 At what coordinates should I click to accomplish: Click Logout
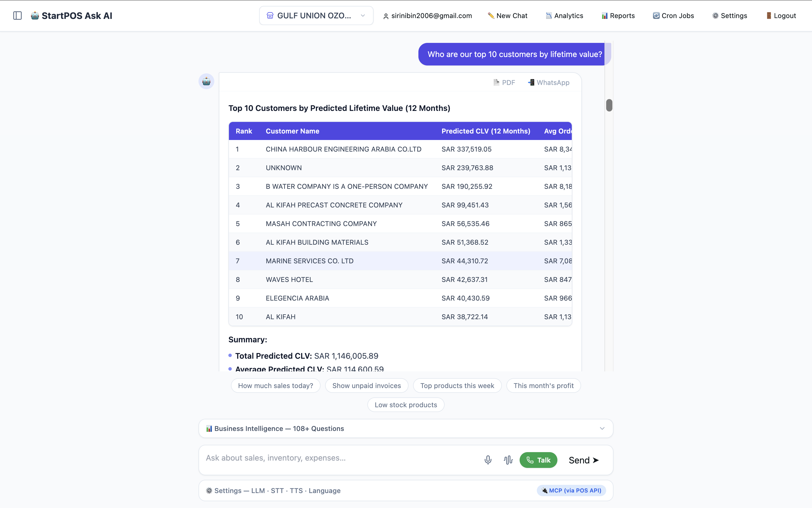click(781, 16)
